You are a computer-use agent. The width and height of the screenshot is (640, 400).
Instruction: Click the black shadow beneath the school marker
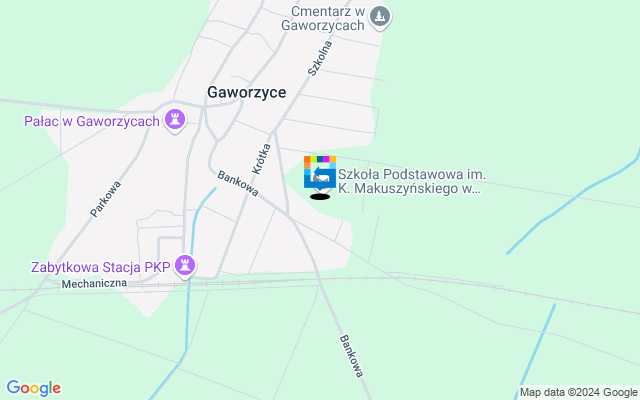[320, 197]
